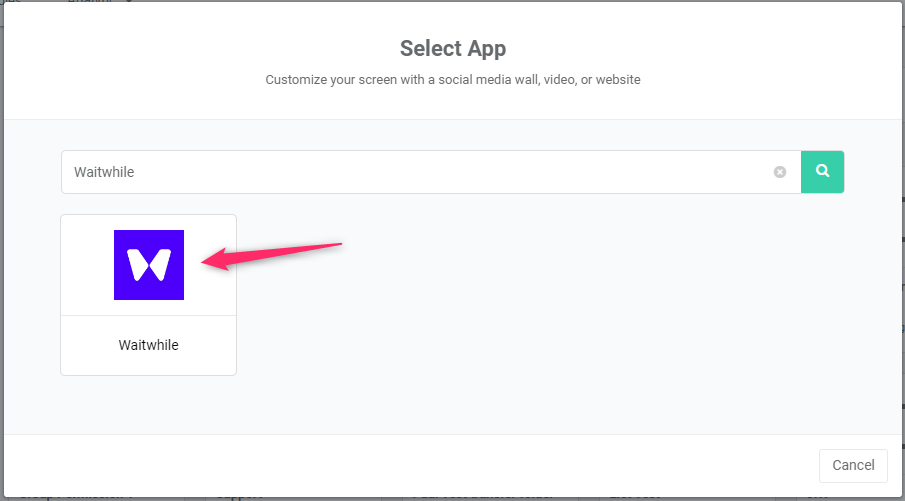Select the purple Waitwhile logo icon

[149, 265]
